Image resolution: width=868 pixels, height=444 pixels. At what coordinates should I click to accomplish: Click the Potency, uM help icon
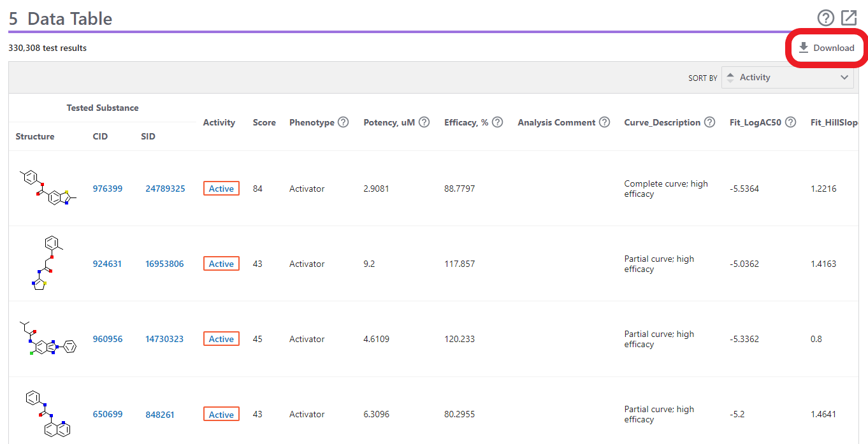pos(424,122)
